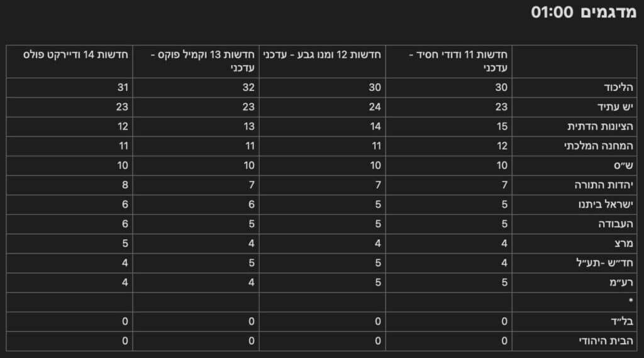Click the value 32 in the הליכוד row
Viewport: 644px width, 358px height.
tap(248, 87)
